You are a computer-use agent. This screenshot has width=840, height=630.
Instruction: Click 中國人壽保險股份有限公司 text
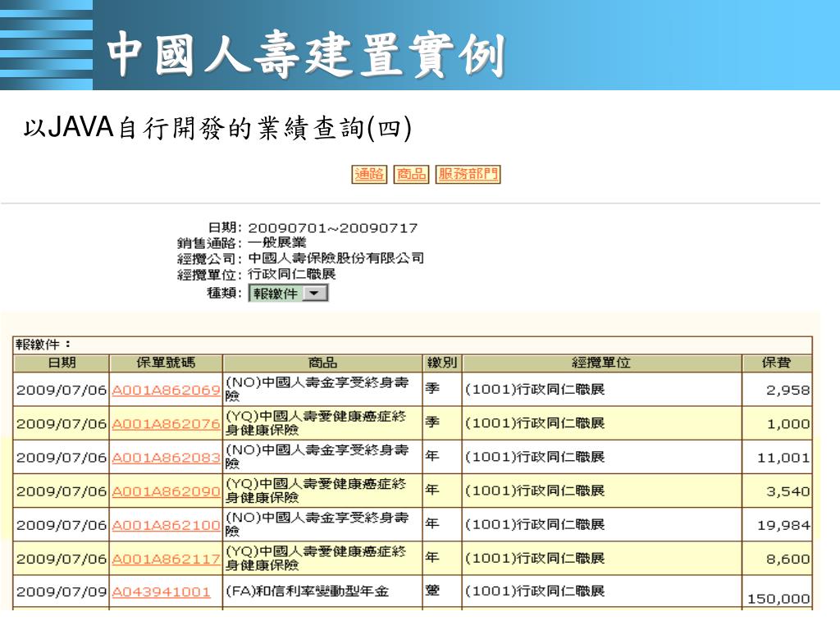(336, 258)
